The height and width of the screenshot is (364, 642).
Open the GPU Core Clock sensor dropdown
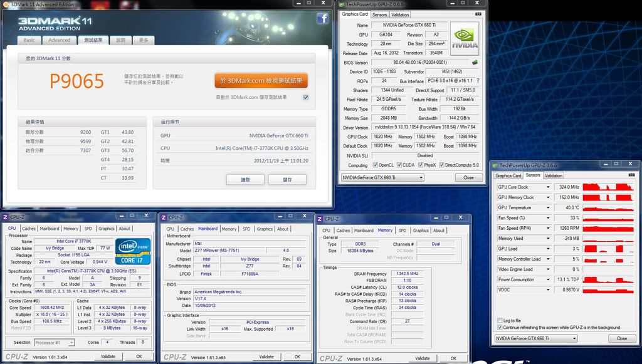click(548, 187)
